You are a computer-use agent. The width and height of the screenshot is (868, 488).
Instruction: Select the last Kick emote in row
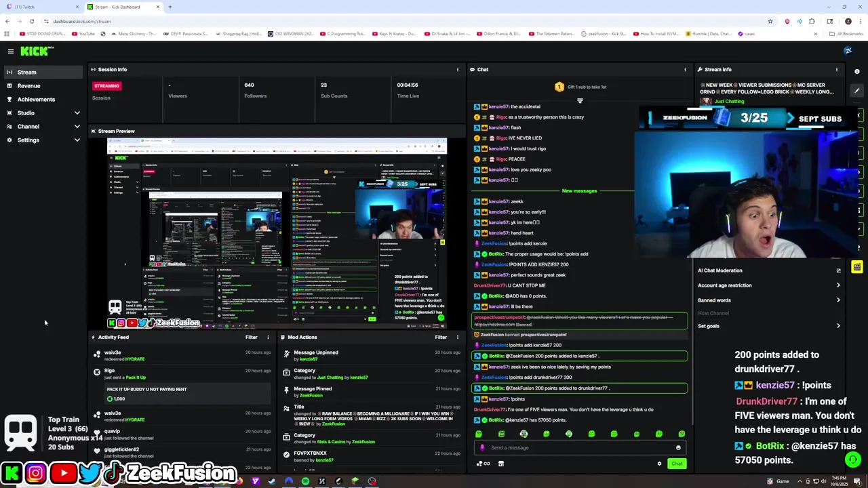682,434
